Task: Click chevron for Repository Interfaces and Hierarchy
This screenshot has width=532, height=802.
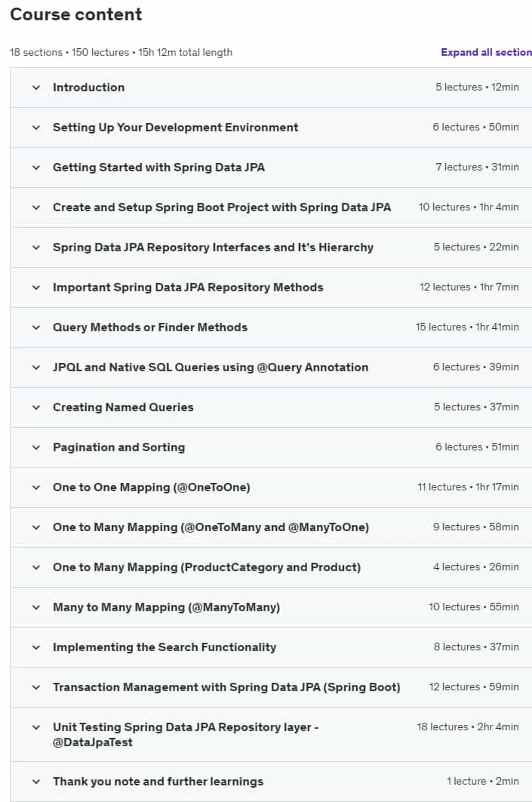Action: [36, 247]
